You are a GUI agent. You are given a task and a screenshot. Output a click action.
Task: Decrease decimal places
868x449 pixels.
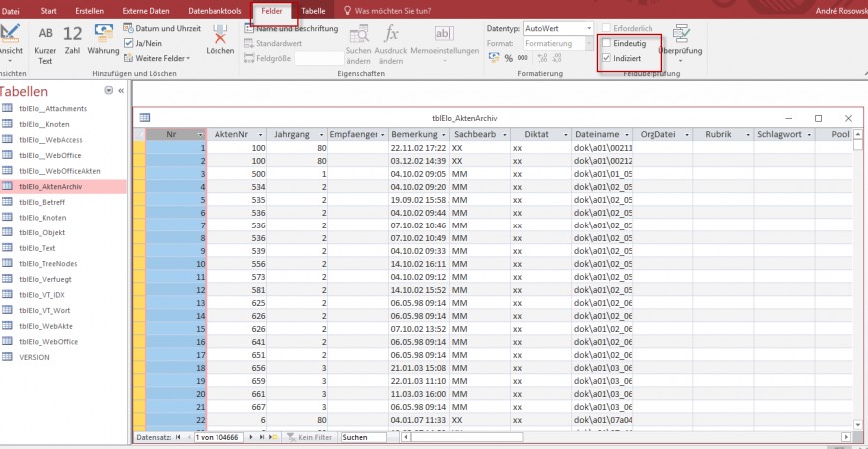(x=557, y=58)
